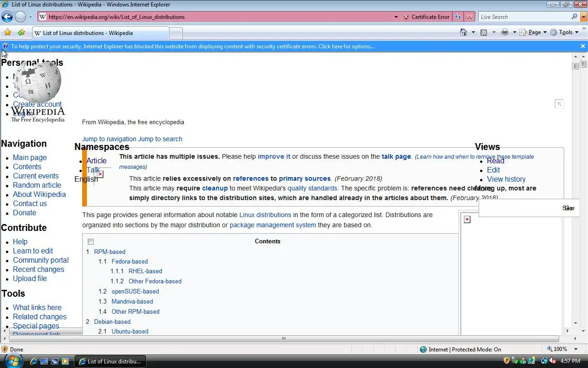Open the search provider dropdown arrow
588x368 pixels.
click(584, 17)
